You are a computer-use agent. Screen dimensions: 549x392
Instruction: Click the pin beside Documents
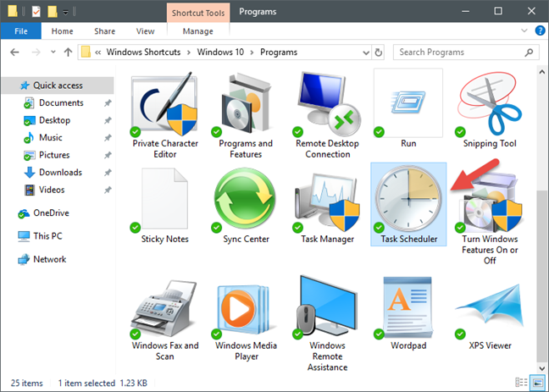tap(108, 103)
